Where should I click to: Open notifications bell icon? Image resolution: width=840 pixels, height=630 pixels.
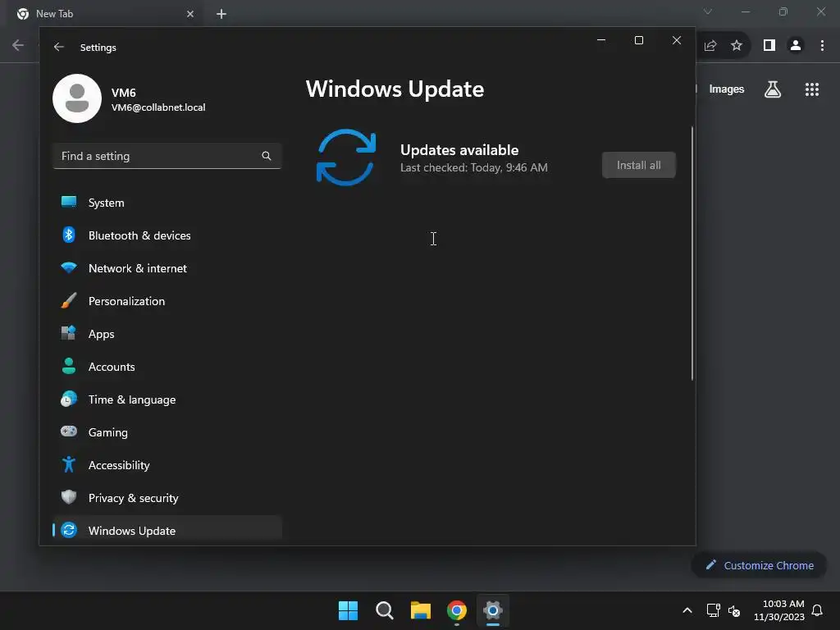pyautogui.click(x=818, y=610)
